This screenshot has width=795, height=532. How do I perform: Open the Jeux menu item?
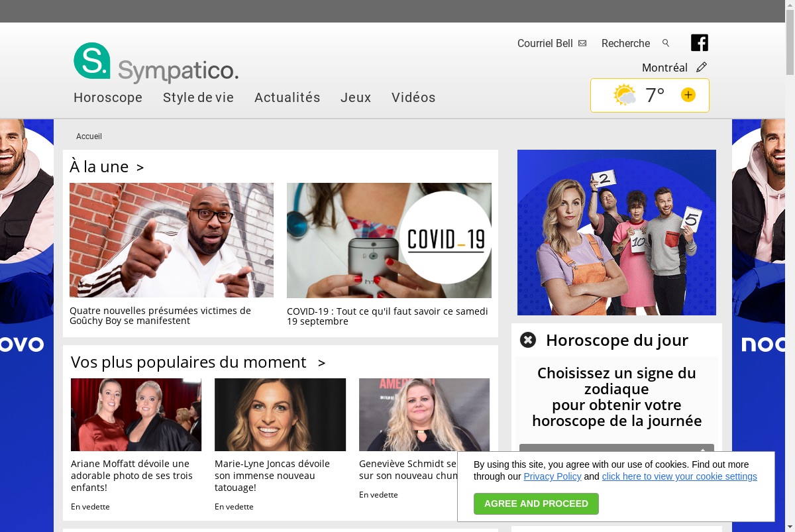(x=356, y=97)
